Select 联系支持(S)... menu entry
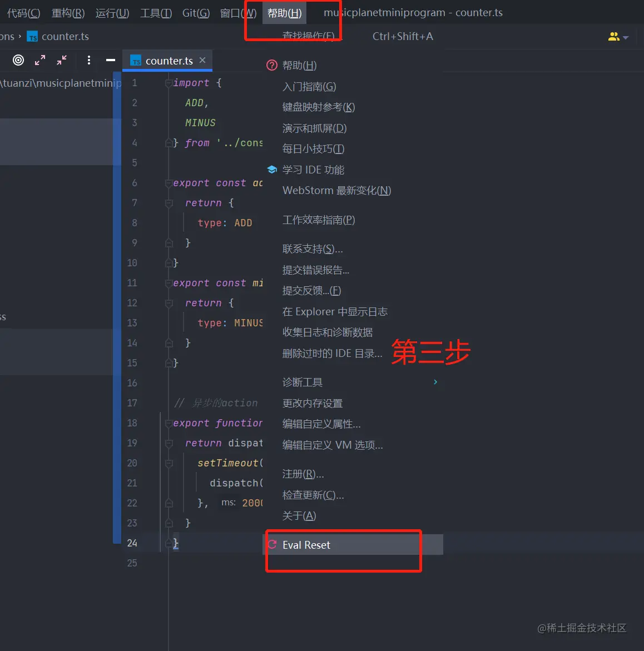 (x=354, y=249)
